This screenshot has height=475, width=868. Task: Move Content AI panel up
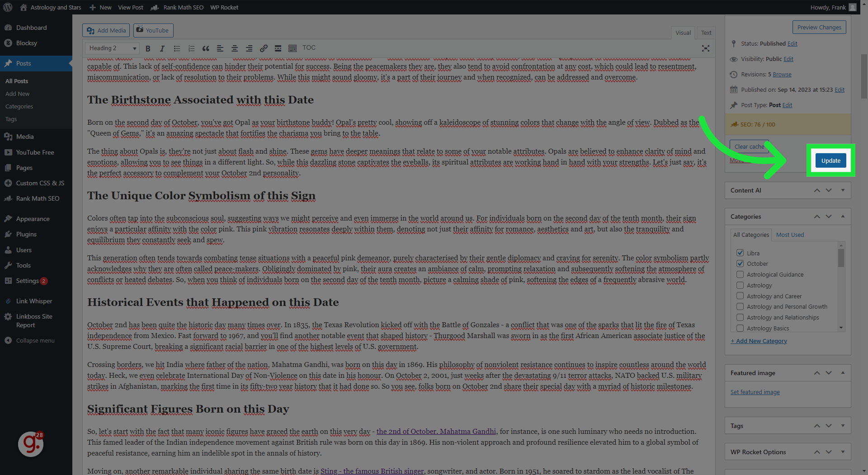pyautogui.click(x=817, y=190)
